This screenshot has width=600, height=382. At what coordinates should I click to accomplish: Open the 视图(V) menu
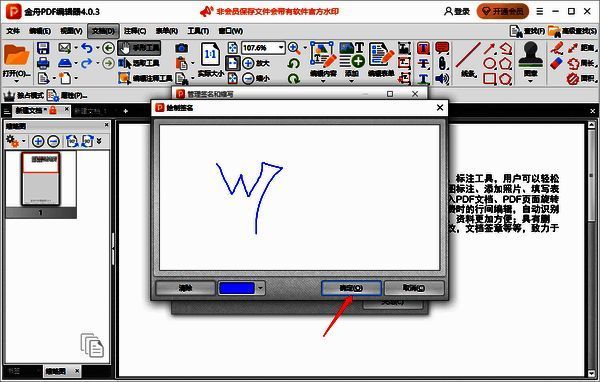tap(71, 31)
